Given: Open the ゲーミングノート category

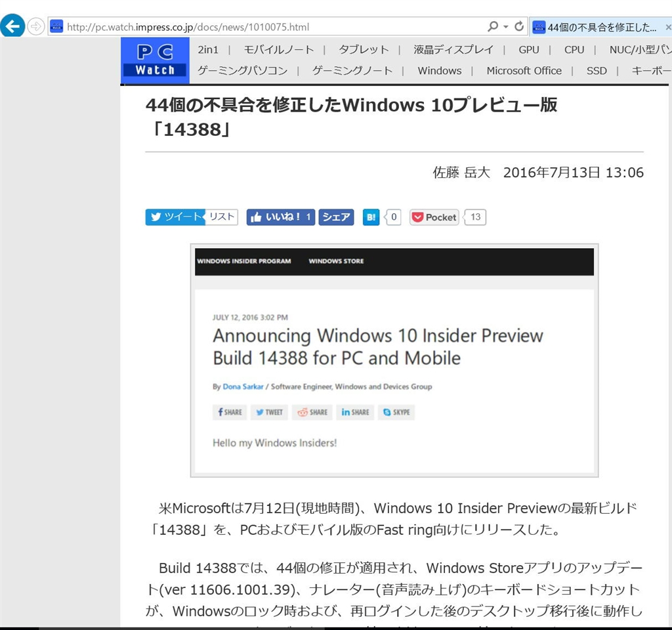Looking at the screenshot, I should [x=352, y=71].
